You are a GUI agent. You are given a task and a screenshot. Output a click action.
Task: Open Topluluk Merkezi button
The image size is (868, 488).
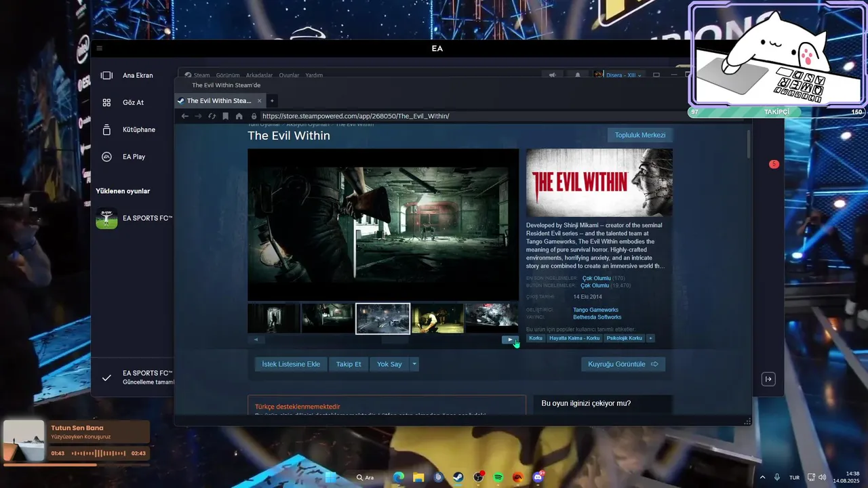pyautogui.click(x=639, y=135)
